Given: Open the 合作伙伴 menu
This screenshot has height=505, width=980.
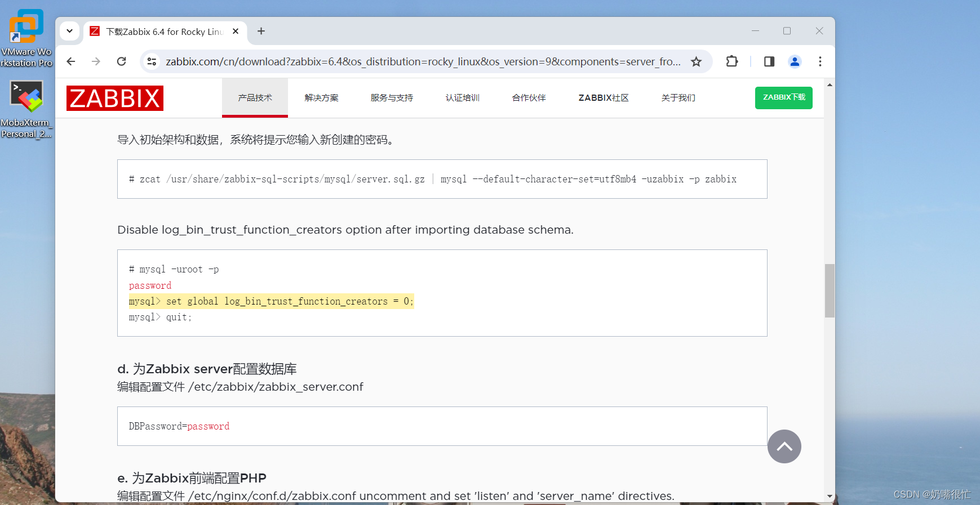Looking at the screenshot, I should click(529, 97).
